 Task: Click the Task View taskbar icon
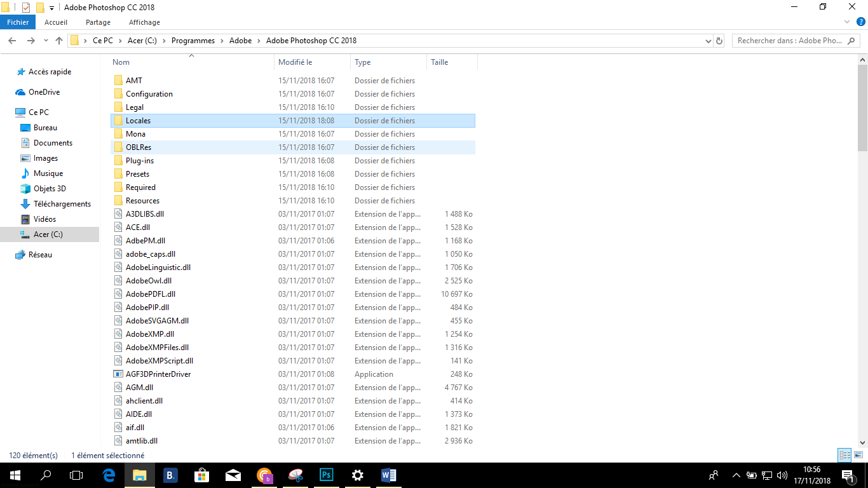[76, 475]
